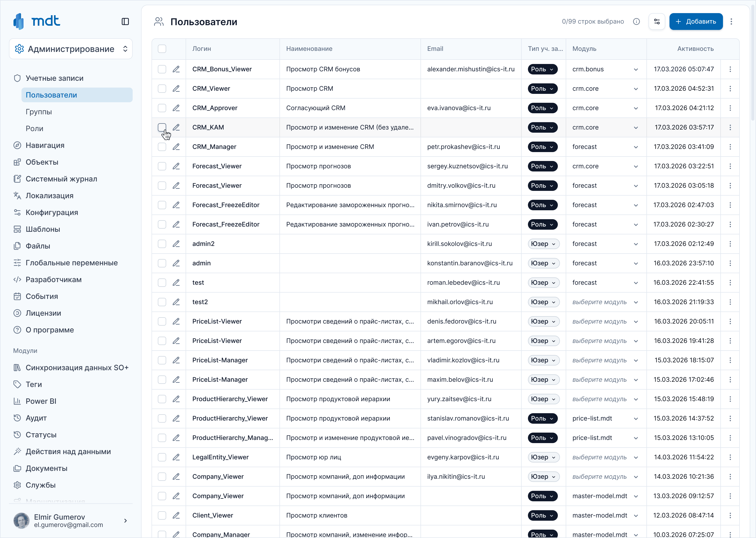Image resolution: width=756 pixels, height=538 pixels.
Task: Open the Power BI module link
Action: pos(41,401)
